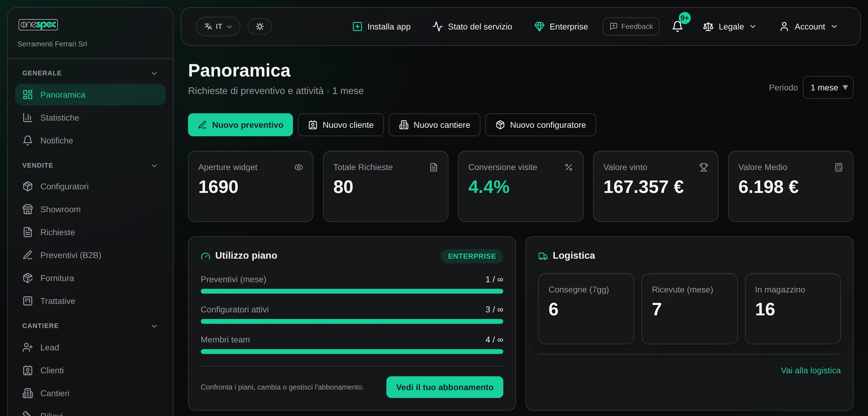Open the notifications bell
Viewport: 868px width, 416px height.
click(677, 26)
